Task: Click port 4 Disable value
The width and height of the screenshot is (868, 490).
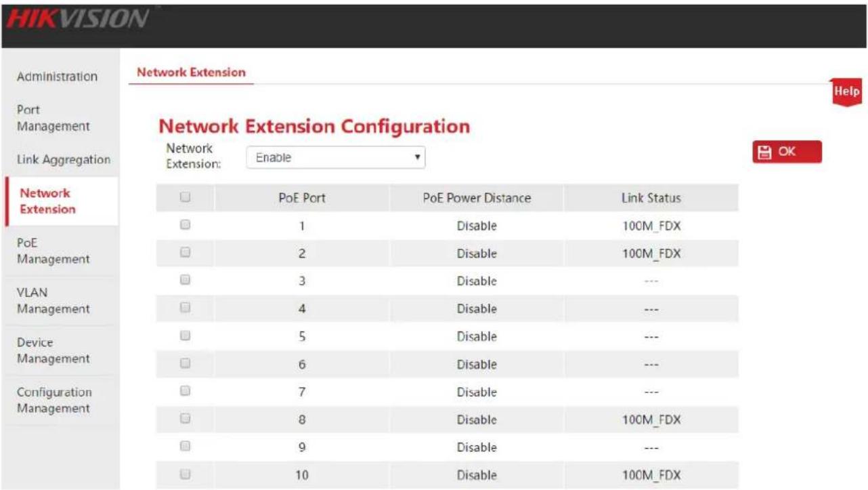Action: coord(477,309)
